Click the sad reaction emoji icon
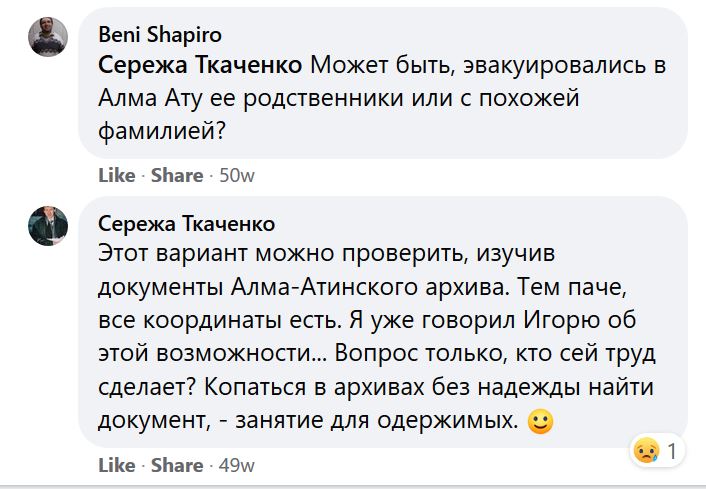 [646, 452]
